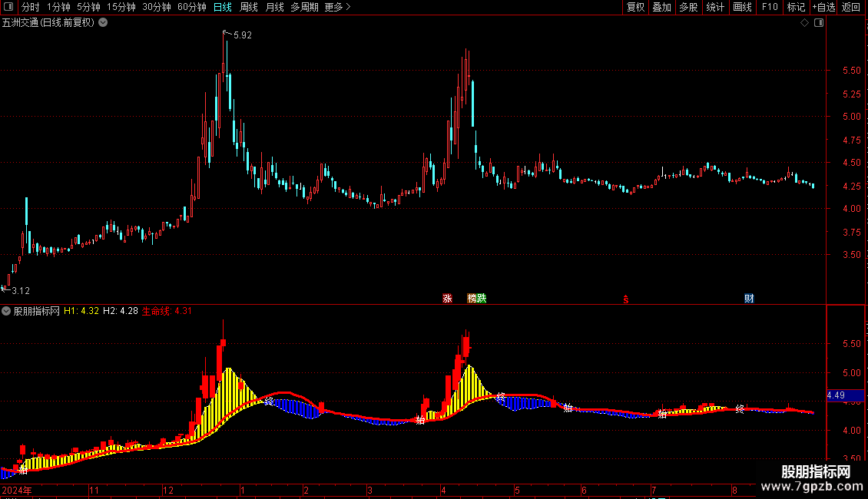868x499 pixels.
Task: Open the 复权 adjustment menu
Action: 635,7
